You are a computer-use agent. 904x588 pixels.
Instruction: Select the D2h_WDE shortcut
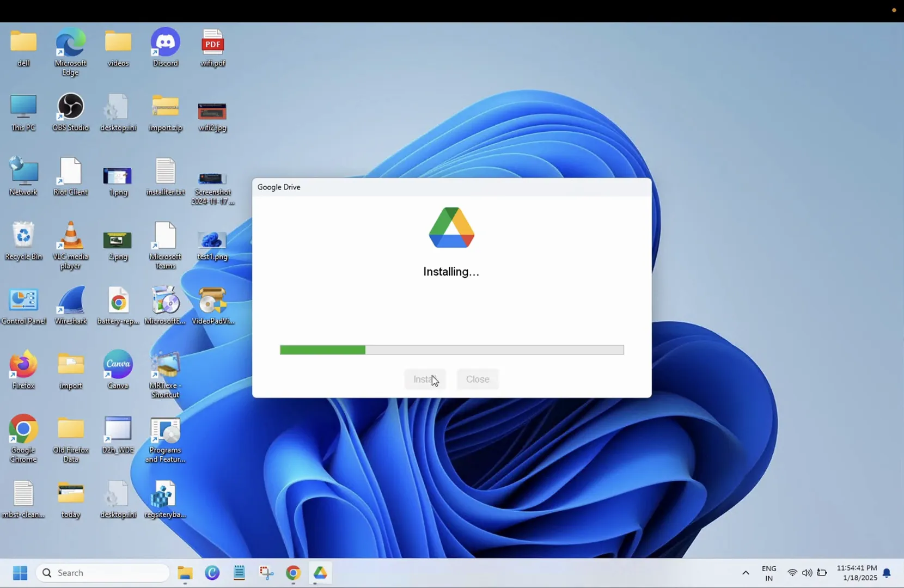coord(118,434)
